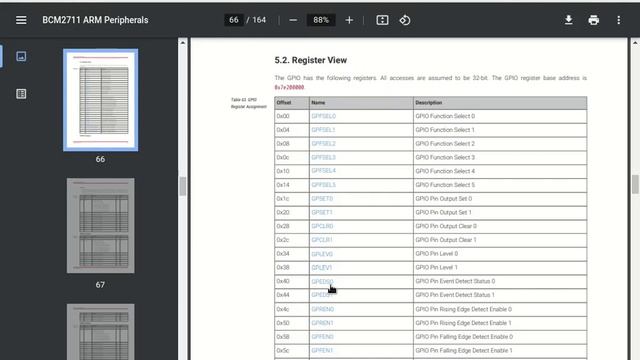This screenshot has height=360, width=640.
Task: Zoom out with the minus icon
Action: tap(293, 20)
